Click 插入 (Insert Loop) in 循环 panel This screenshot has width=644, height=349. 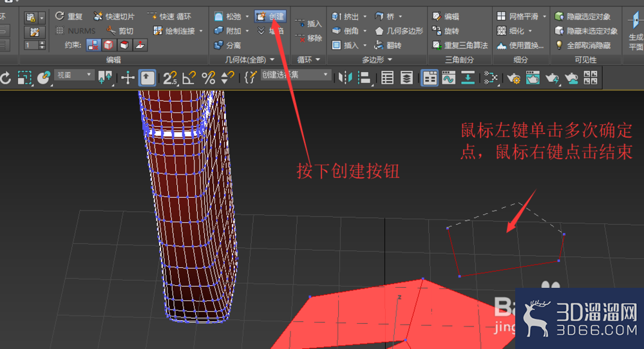(x=308, y=24)
